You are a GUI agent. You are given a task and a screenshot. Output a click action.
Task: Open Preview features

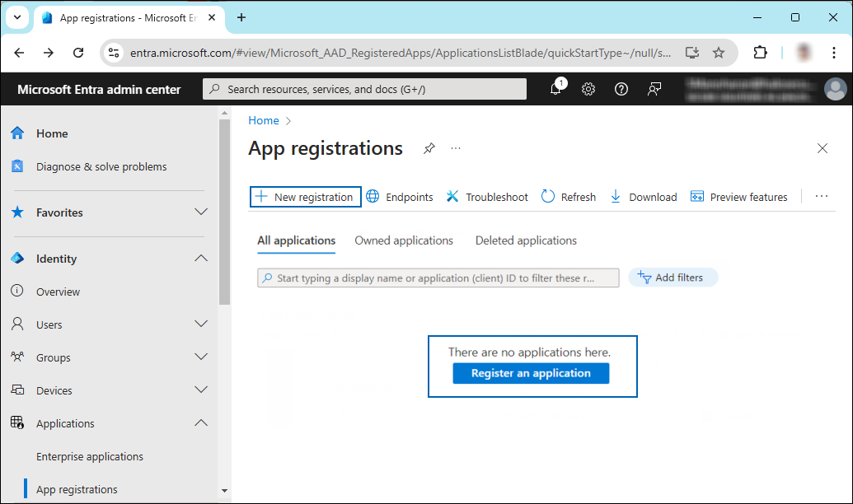739,196
